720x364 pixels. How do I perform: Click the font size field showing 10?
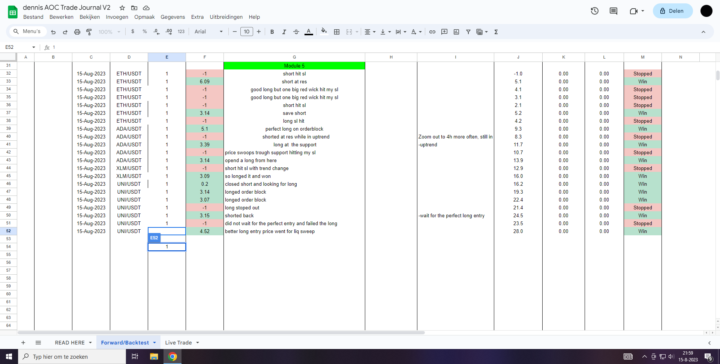click(247, 32)
